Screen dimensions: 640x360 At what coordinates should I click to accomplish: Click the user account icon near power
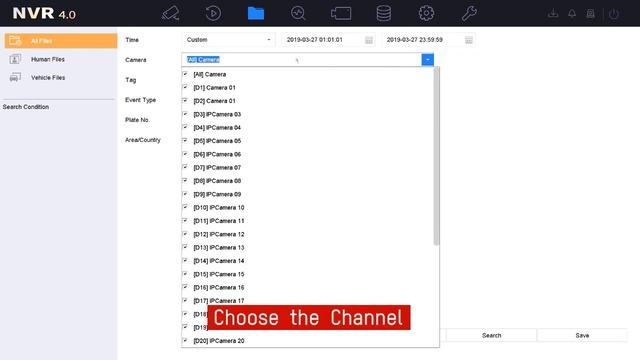pos(591,13)
